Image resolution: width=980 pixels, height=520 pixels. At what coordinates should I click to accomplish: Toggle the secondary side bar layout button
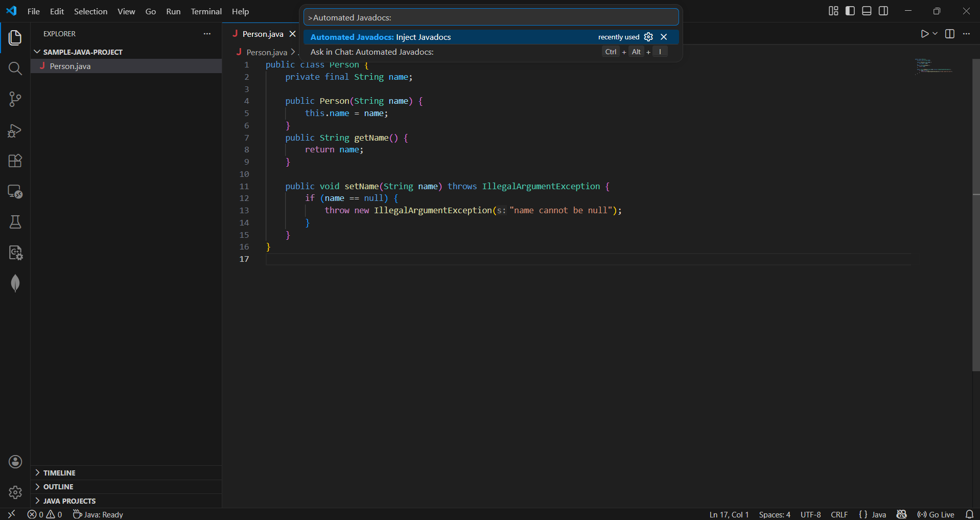[x=883, y=11]
